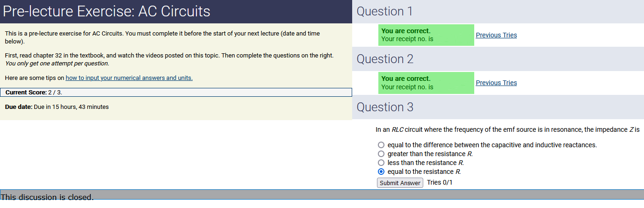Open Previous Tries for Question 2
The height and width of the screenshot is (208, 644).
pos(496,83)
